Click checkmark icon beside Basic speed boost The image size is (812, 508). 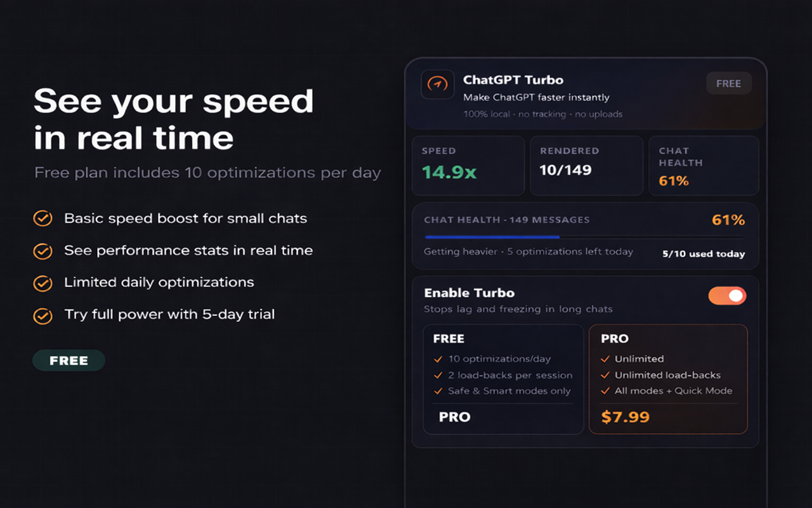click(x=43, y=219)
